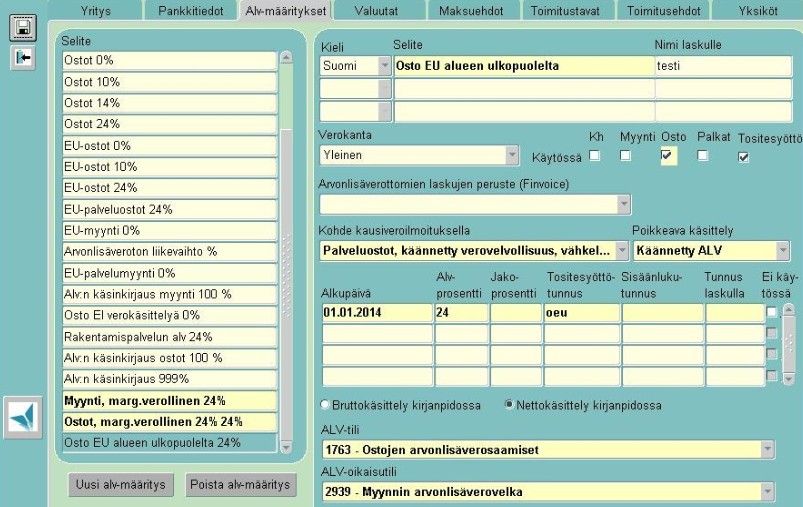Viewport: 803px width, 507px height.
Task: Select 'EU-palveluostot 24%' in the list
Action: click(170, 209)
